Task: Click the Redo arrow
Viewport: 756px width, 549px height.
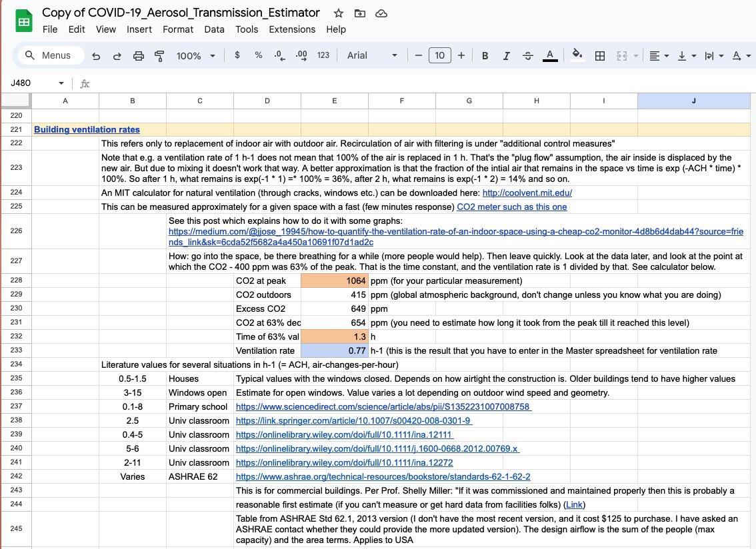Action: [117, 56]
